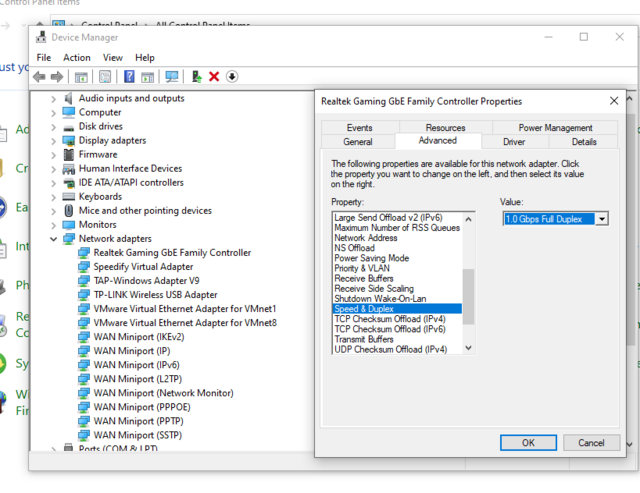This screenshot has width=640, height=493.
Task: Switch to the Power Management tab
Action: pyautogui.click(x=555, y=128)
